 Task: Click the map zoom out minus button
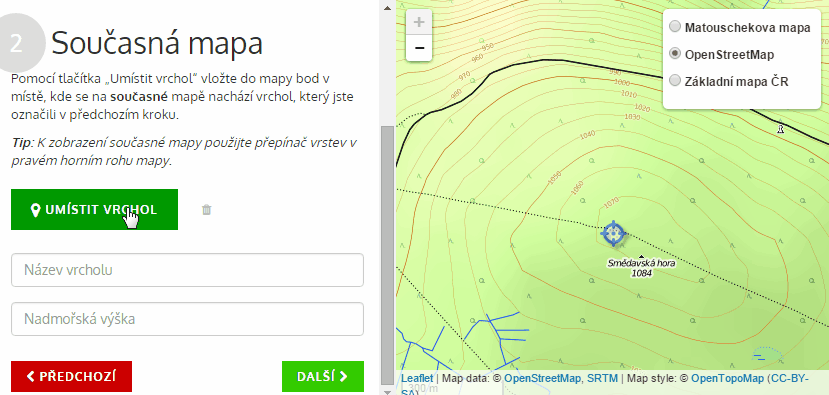coord(419,48)
